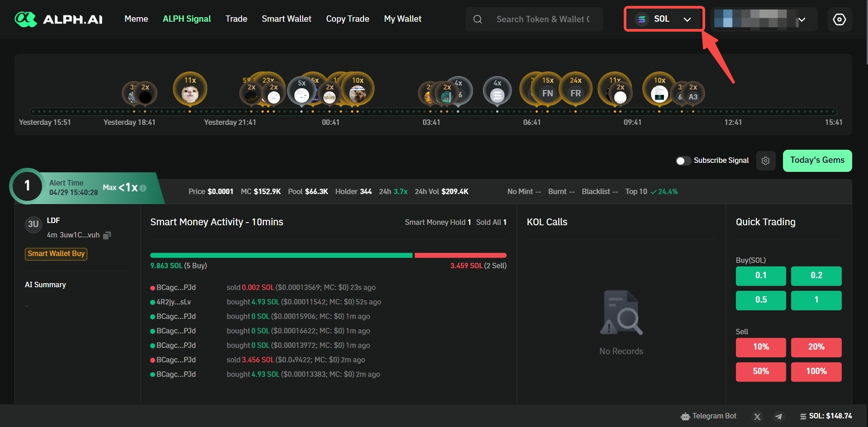Click the ALPH.AI logo
The height and width of the screenshot is (427, 868).
pos(58,19)
